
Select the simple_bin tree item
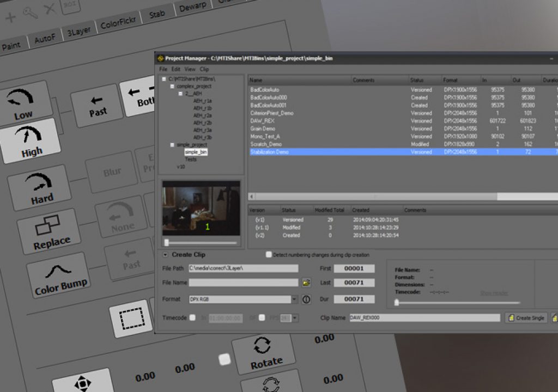(196, 152)
